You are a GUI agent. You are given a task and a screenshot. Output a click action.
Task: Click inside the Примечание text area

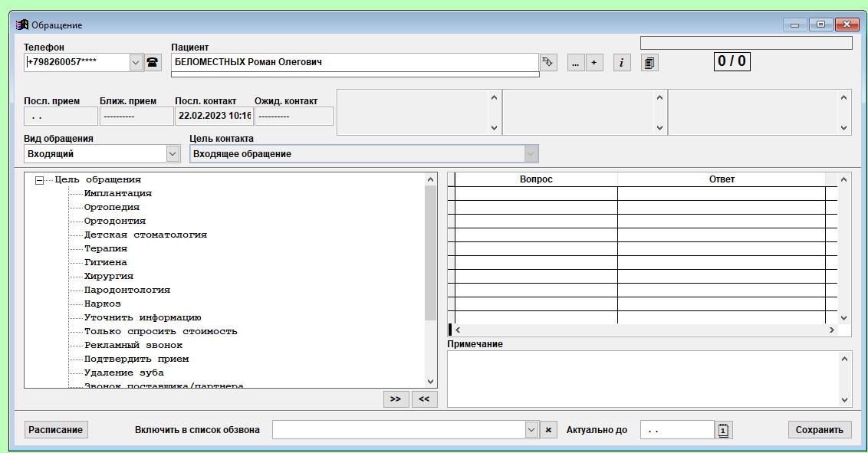click(643, 379)
